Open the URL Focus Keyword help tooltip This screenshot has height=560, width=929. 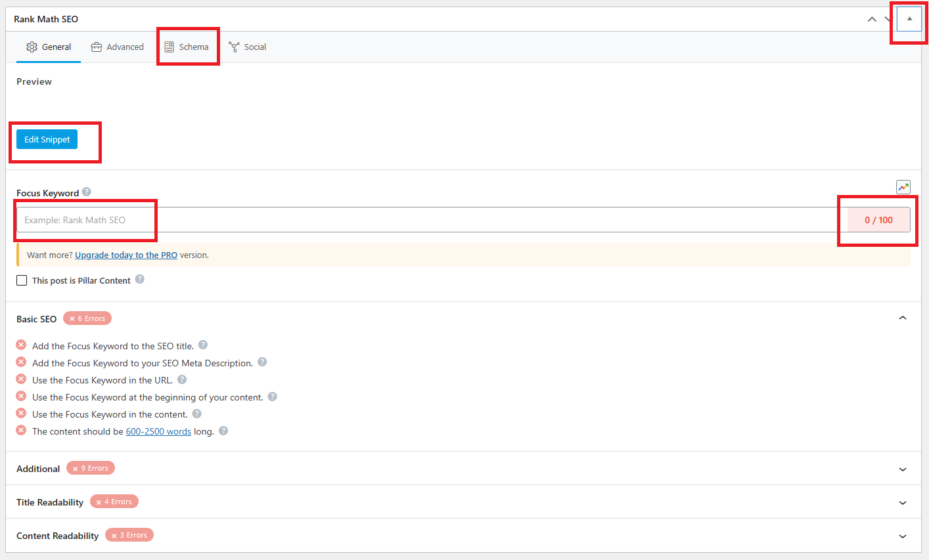pos(181,379)
